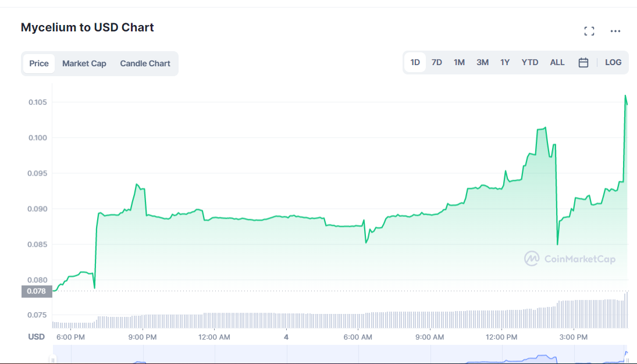Viewport: 637px width, 364px height.
Task: Switch to the Price tab
Action: (x=39, y=63)
